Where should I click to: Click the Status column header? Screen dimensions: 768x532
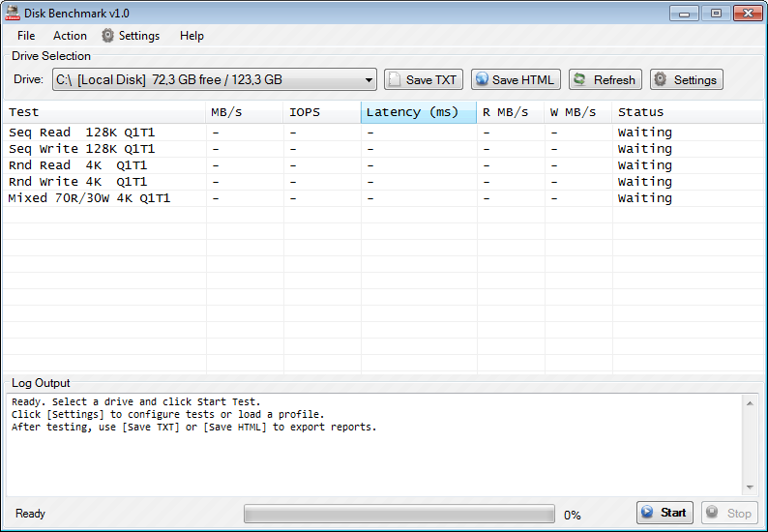click(x=687, y=112)
